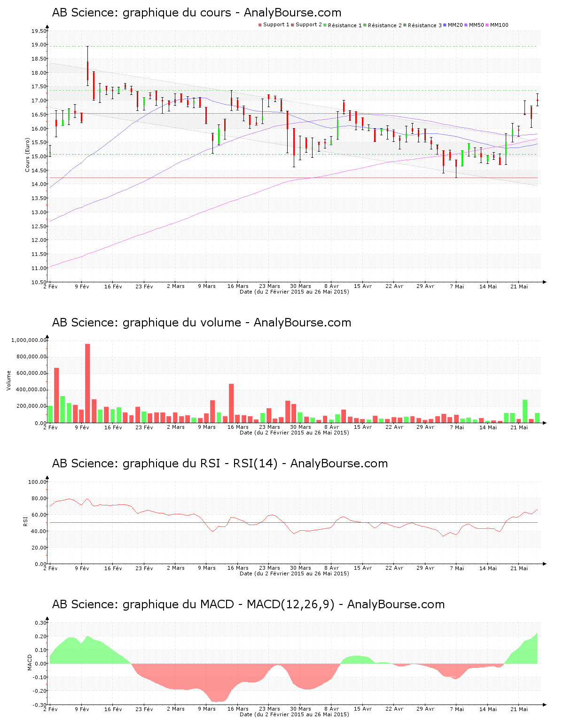Click the 1,000,000.00 value on volume axis
This screenshot has height=728, width=564.
(x=29, y=340)
